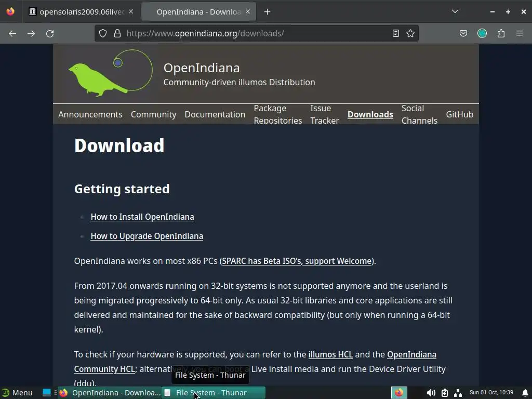Maximize the Firefox window
Viewport: 532px width, 399px height.
[x=508, y=11]
